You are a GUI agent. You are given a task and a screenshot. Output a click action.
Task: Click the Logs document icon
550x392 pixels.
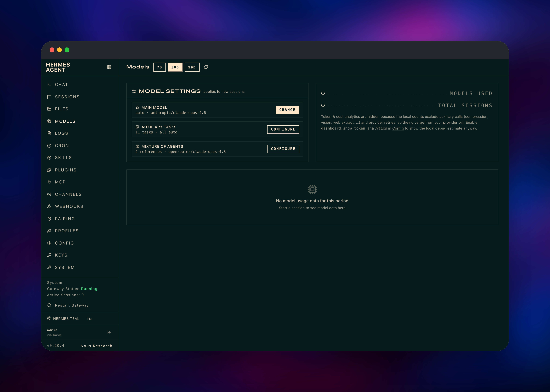49,133
